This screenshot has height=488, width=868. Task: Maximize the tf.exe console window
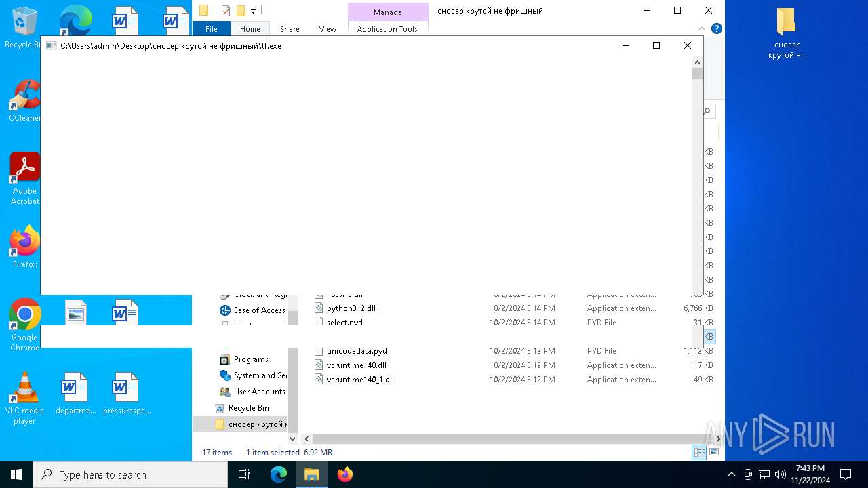coord(656,45)
